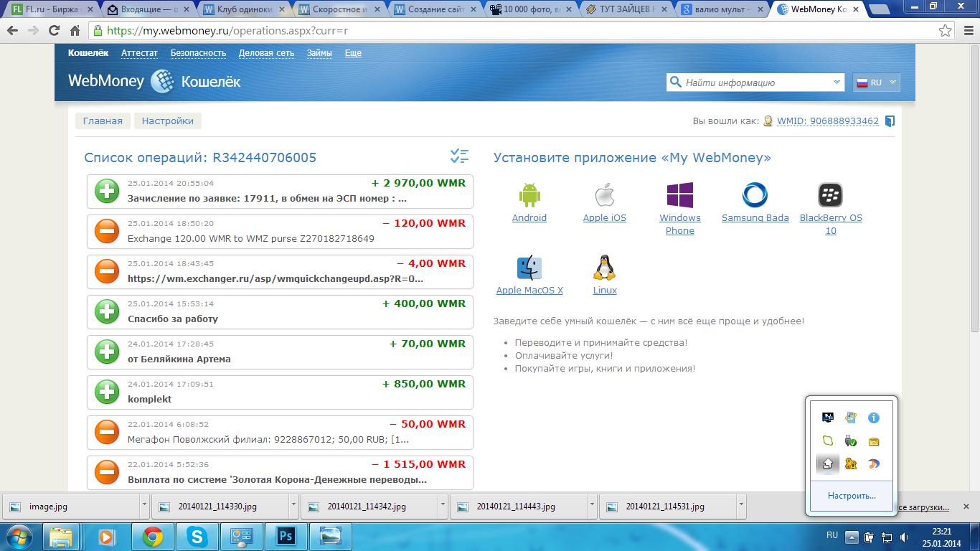Open the Photoshop icon in the taskbar

tap(286, 536)
